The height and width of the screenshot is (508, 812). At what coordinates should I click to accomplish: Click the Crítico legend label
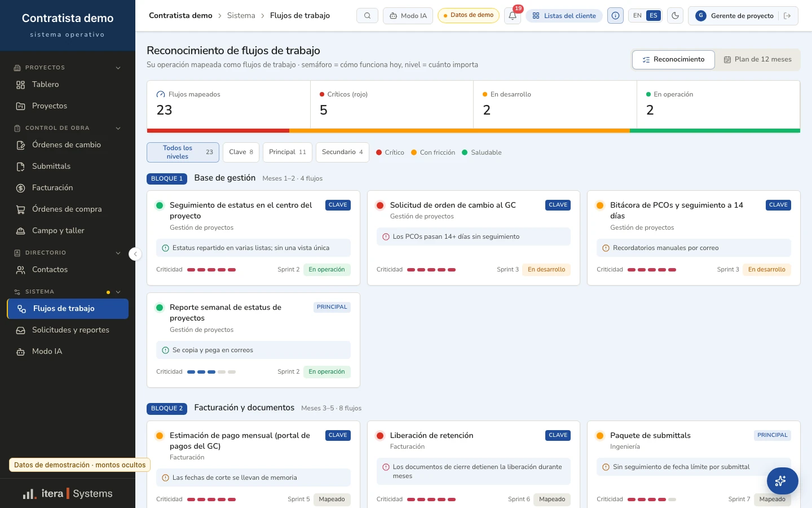[394, 153]
